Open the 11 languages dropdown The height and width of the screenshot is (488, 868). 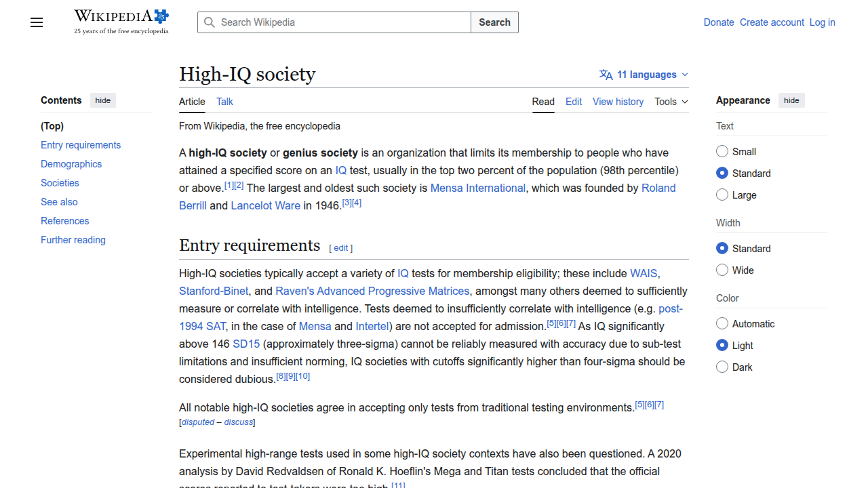[x=644, y=75]
